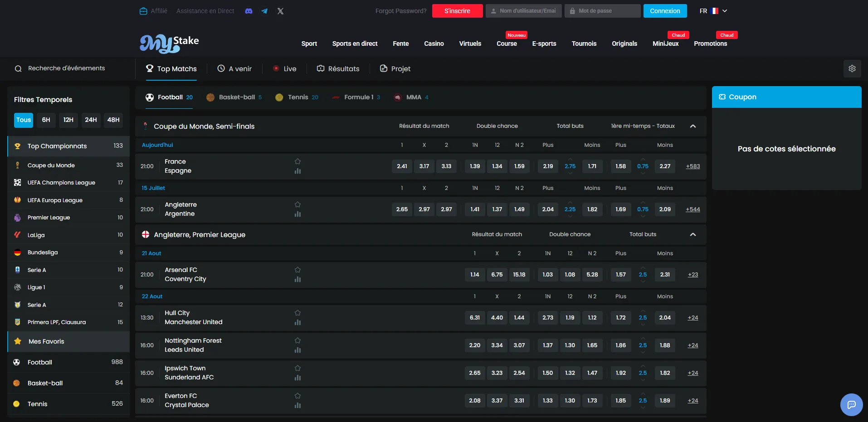Favorite the Arsenal FC vs Coventry City match

coord(297,270)
